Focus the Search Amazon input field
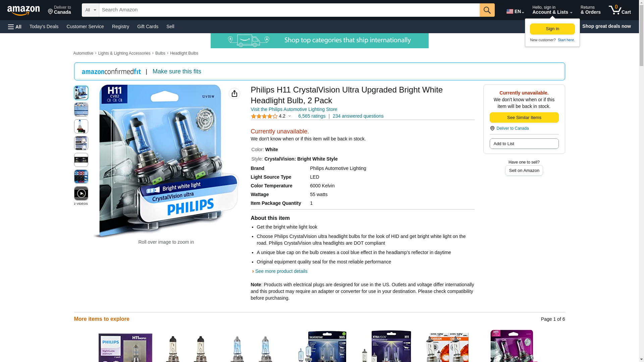644x362 pixels. tap(289, 10)
